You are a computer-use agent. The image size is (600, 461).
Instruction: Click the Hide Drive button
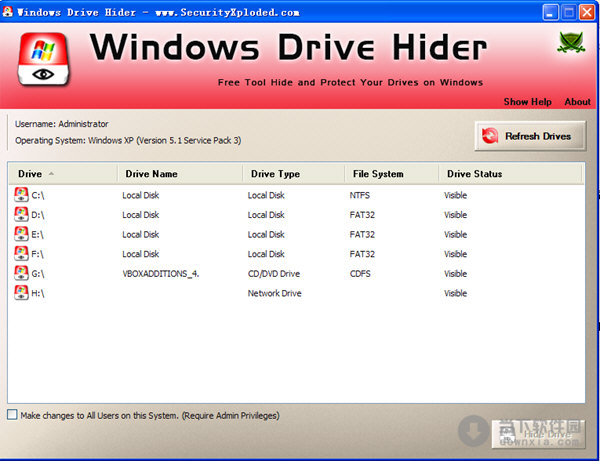point(538,434)
